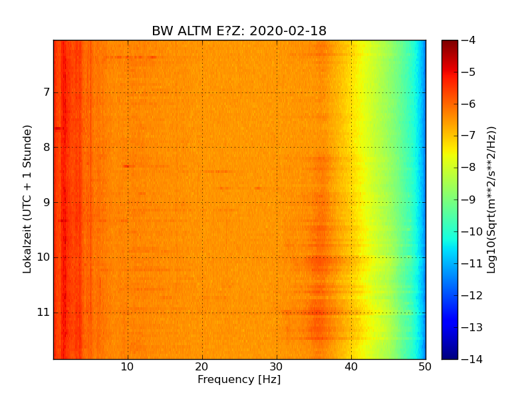Screen dimensions: 532x399
Task: Click the y-axis tick label 9
Action: 47,203
